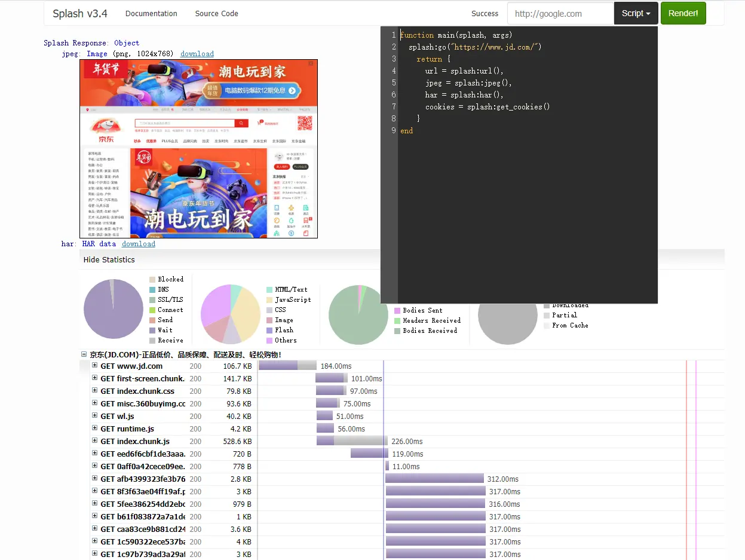Click the 312.00ms timeline bar

pyautogui.click(x=434, y=478)
